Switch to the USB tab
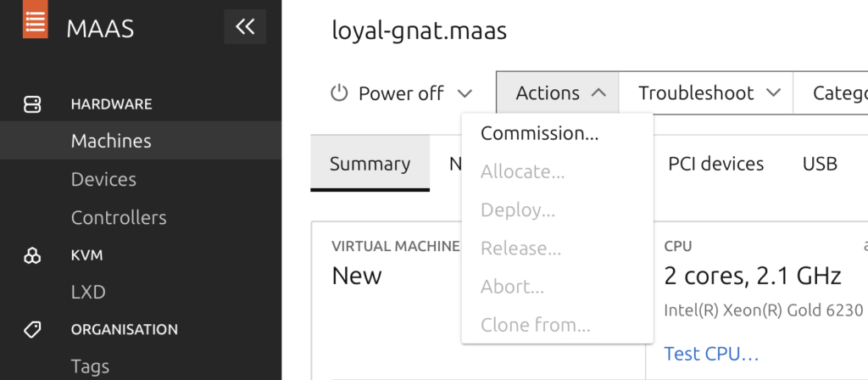This screenshot has width=868, height=380. pos(820,164)
